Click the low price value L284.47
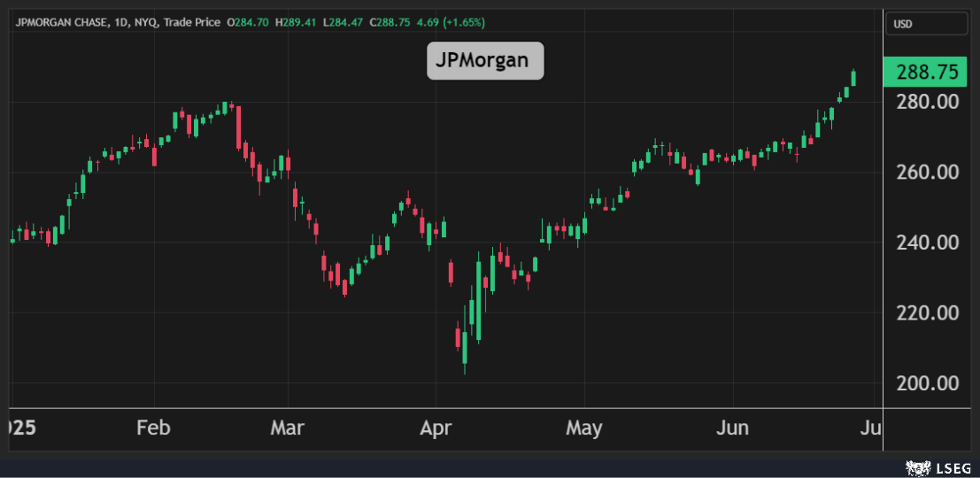Screen dimensions: 980x478 [343, 22]
